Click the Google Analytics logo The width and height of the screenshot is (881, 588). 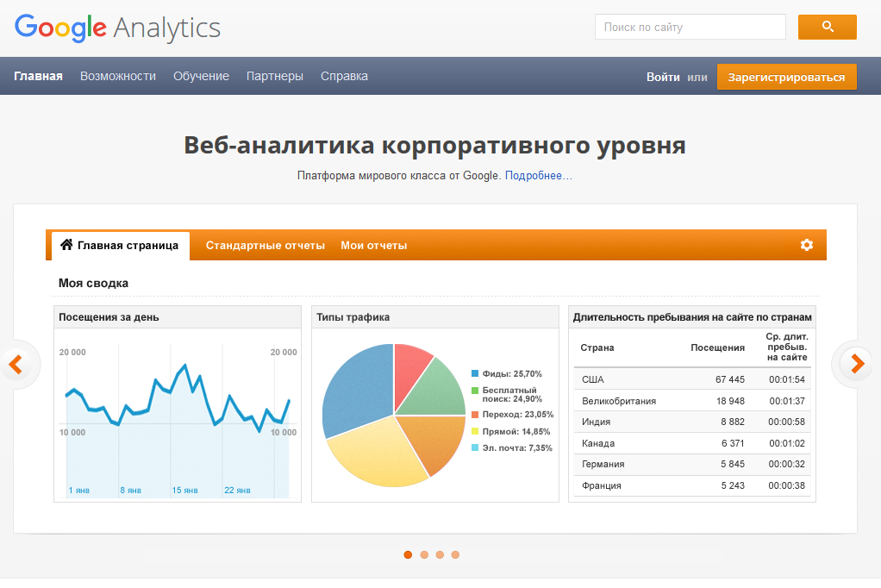117,28
